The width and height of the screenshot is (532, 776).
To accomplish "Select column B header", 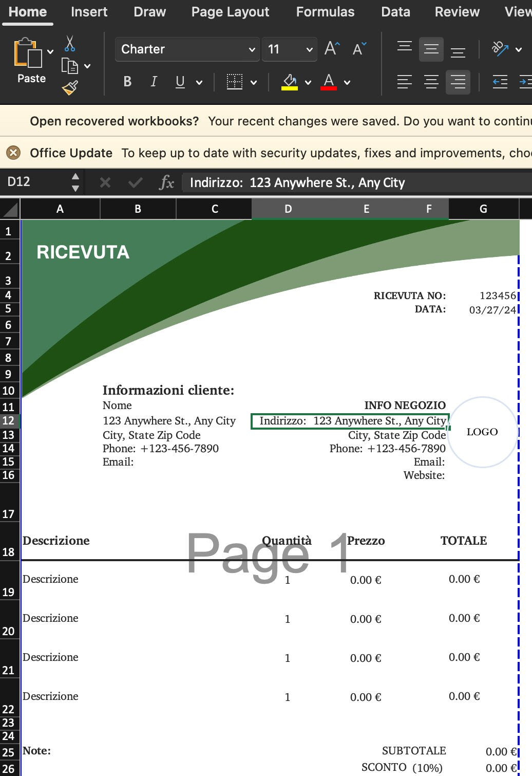I will [x=138, y=209].
